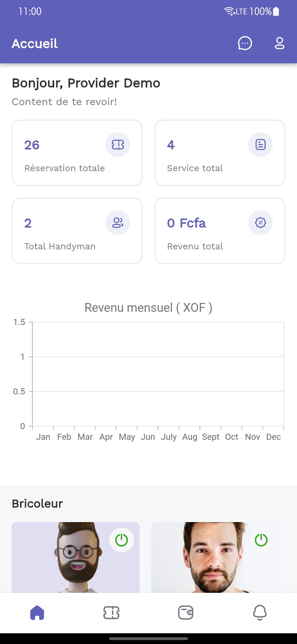Tap the Jan label on the chart axis
The image size is (297, 644).
pyautogui.click(x=43, y=437)
